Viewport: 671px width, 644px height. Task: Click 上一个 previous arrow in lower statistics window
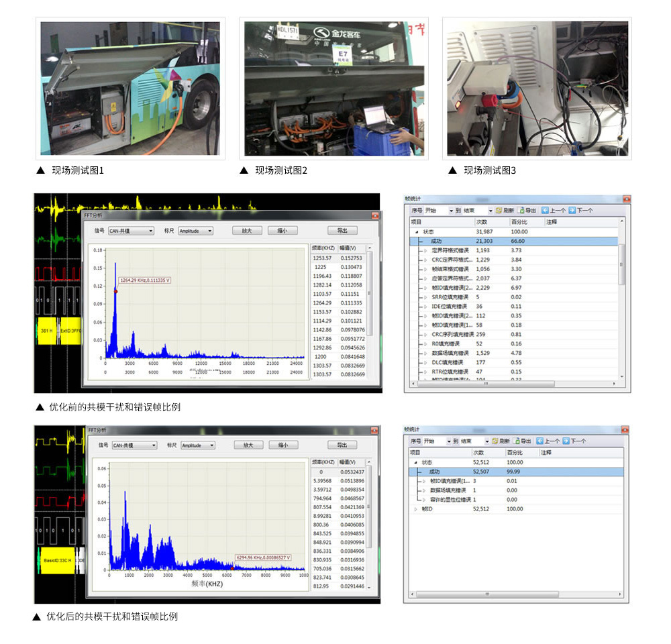[x=539, y=441]
